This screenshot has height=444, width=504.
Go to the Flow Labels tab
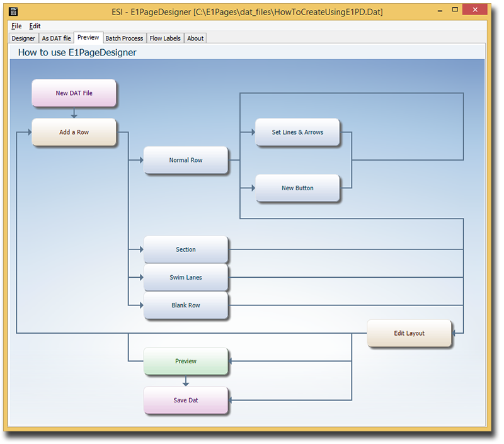point(165,38)
